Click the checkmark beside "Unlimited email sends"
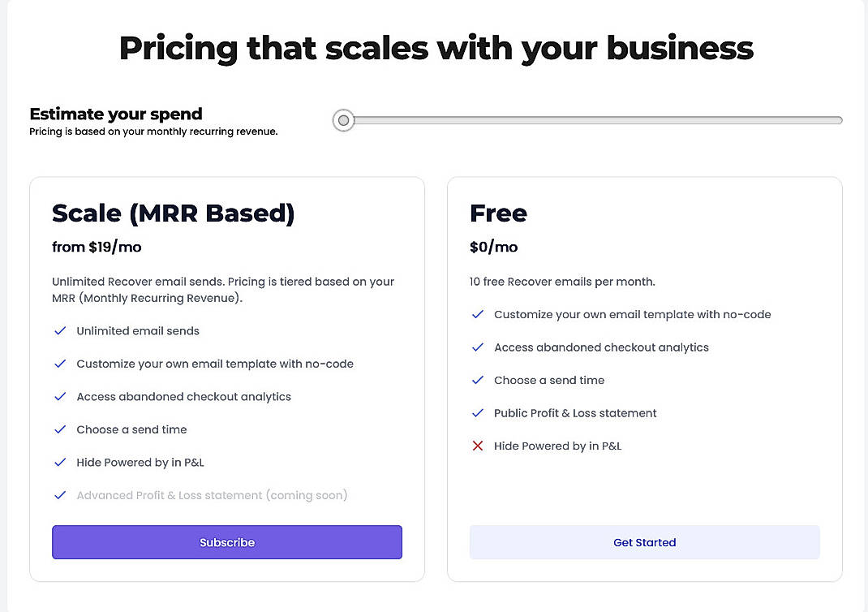 click(x=60, y=330)
